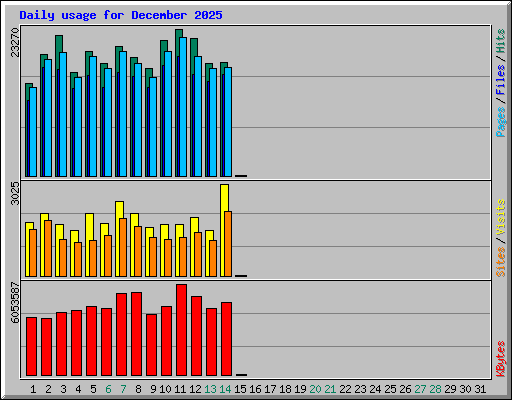Click day label 9 on the x-axis

(153, 389)
